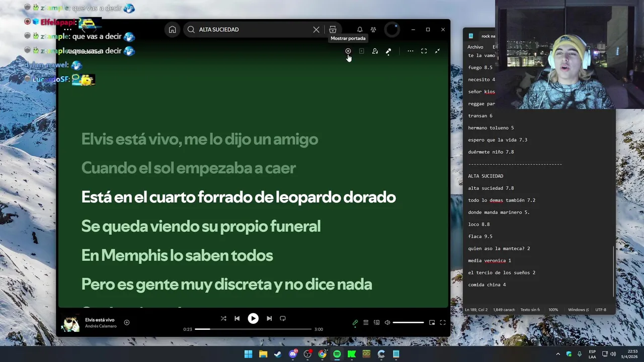Mute Spotify with speaker icon
Viewport: 644px width, 362px height.
tap(387, 322)
